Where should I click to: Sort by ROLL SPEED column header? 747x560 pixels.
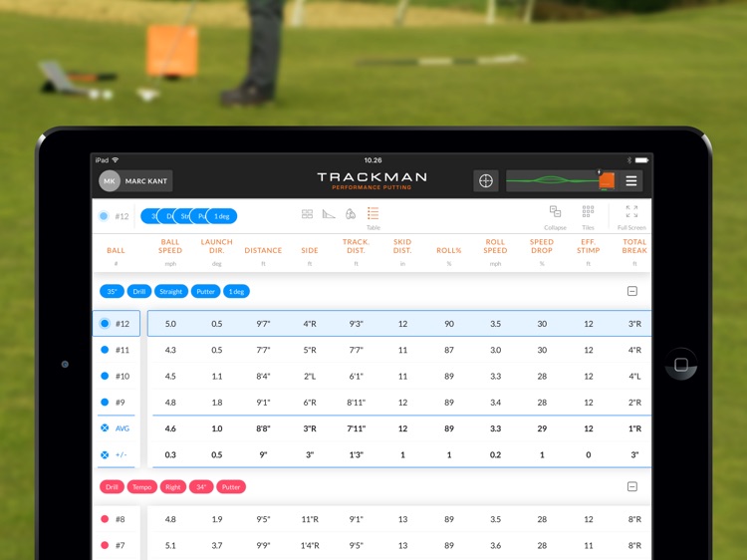point(495,246)
